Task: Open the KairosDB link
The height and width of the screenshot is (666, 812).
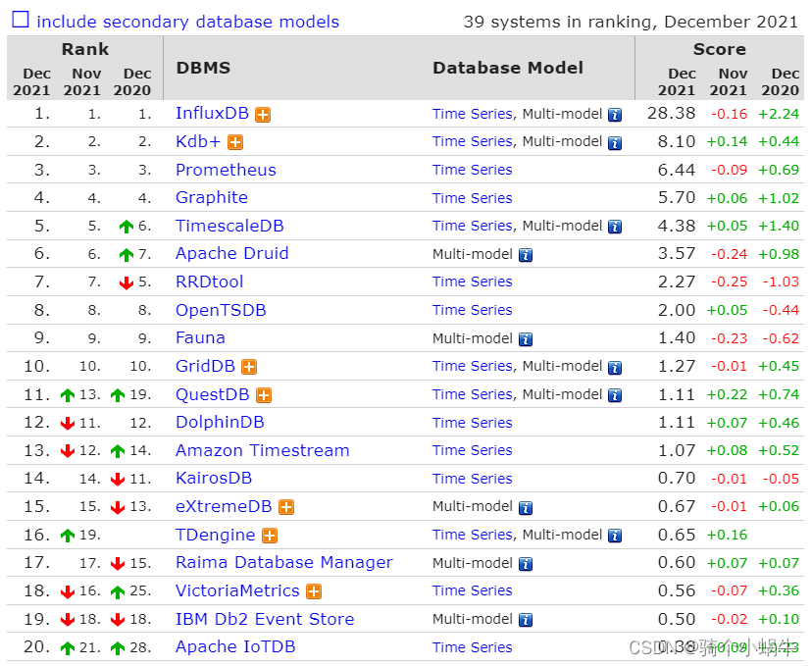Action: pos(214,478)
